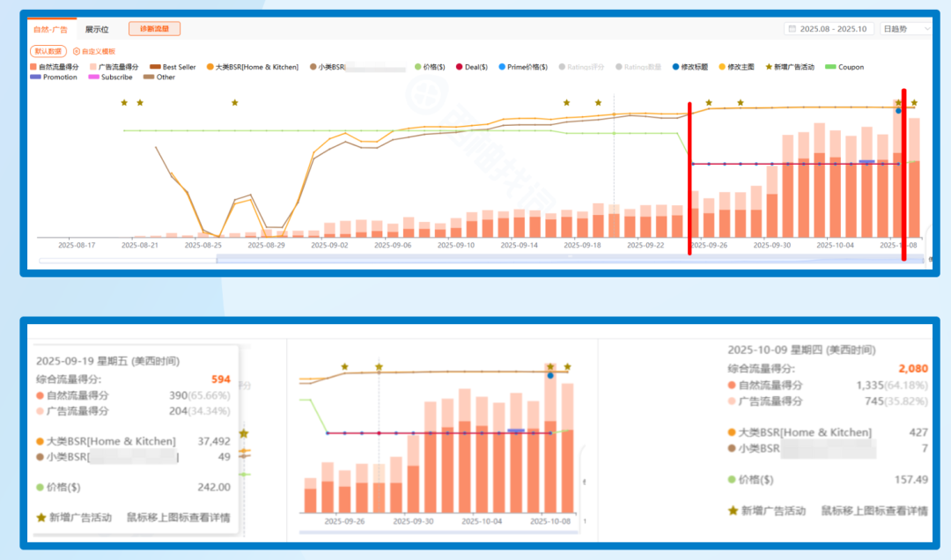The width and height of the screenshot is (951, 560).
Task: Toggle the 价格($) legend dot
Action: pos(418,67)
